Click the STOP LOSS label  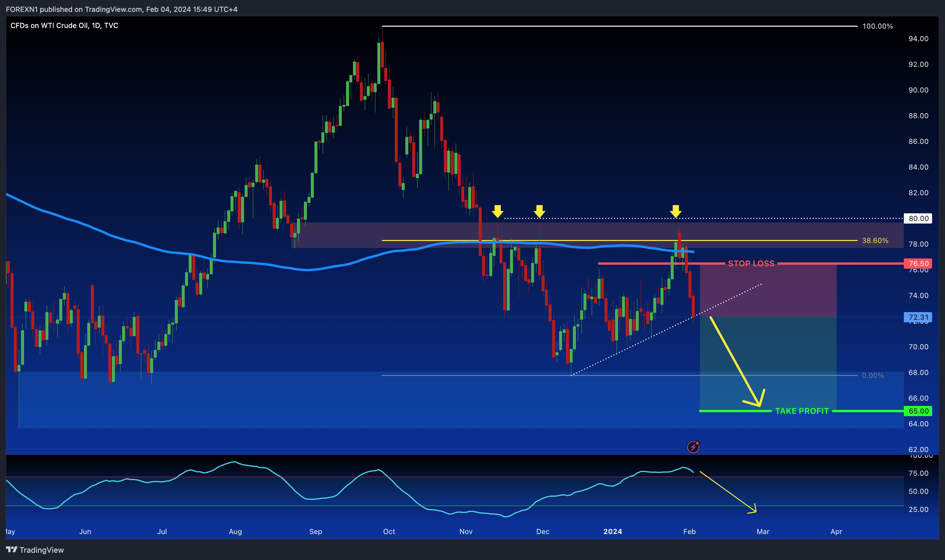click(x=751, y=263)
